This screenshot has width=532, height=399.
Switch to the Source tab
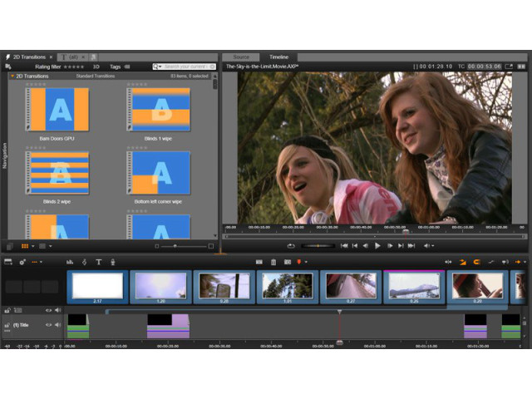pyautogui.click(x=241, y=57)
